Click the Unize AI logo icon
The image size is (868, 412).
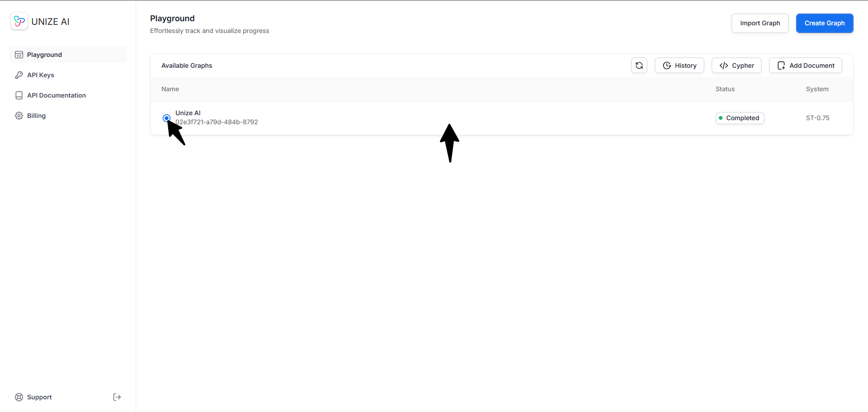(x=19, y=21)
